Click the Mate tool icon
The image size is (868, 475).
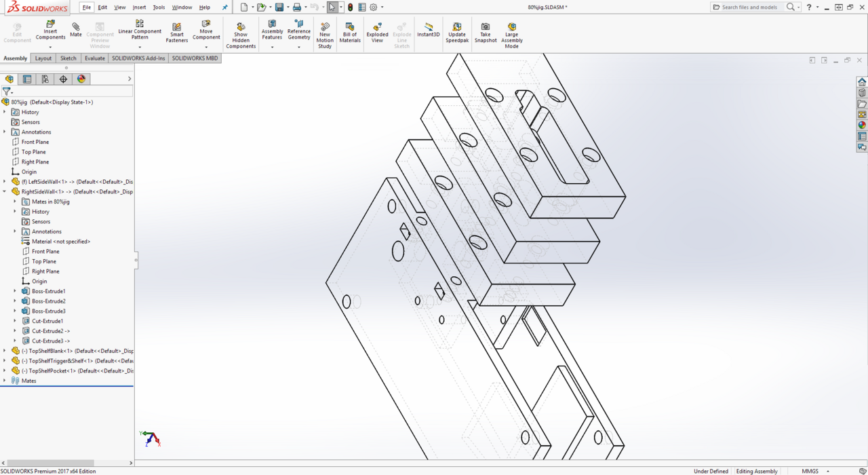75,30
